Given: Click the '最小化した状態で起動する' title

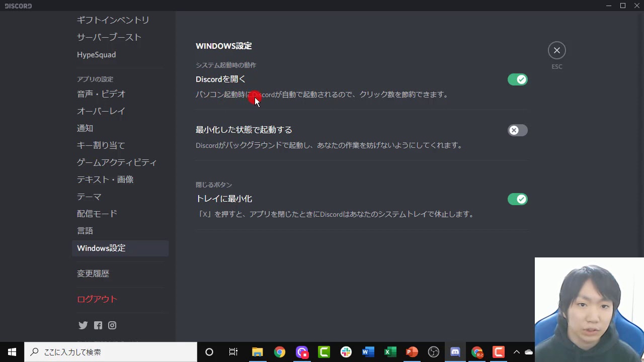Looking at the screenshot, I should click(244, 130).
